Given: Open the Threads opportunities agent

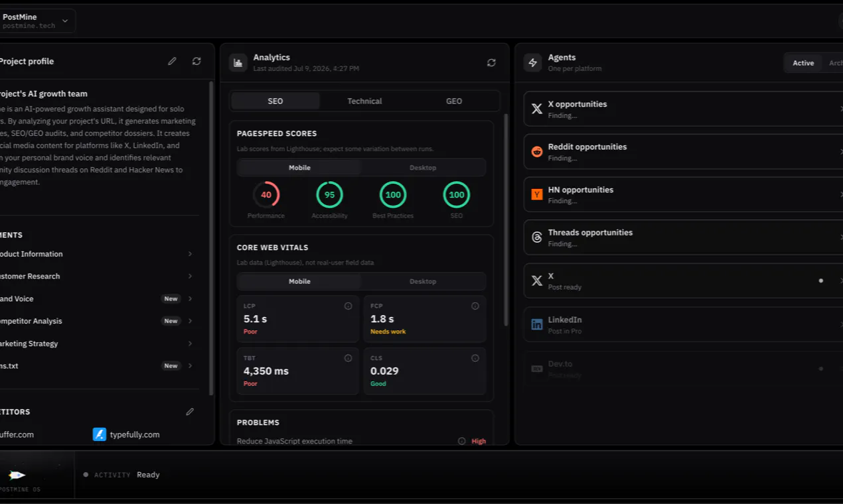Looking at the screenshot, I should click(684, 237).
